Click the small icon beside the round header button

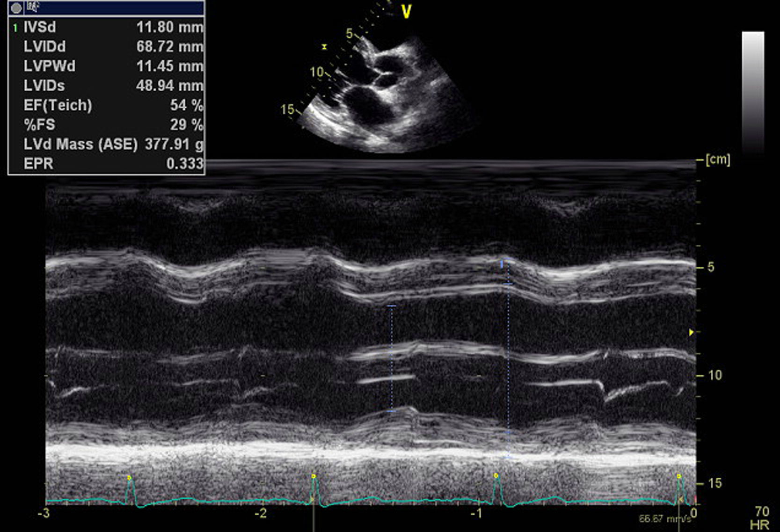coord(33,7)
